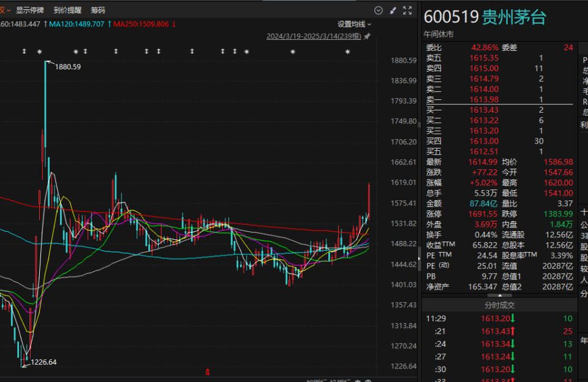Screen dimensions: 588x382
Task: Click the latest red candlestick on chart
Action: [369, 201]
